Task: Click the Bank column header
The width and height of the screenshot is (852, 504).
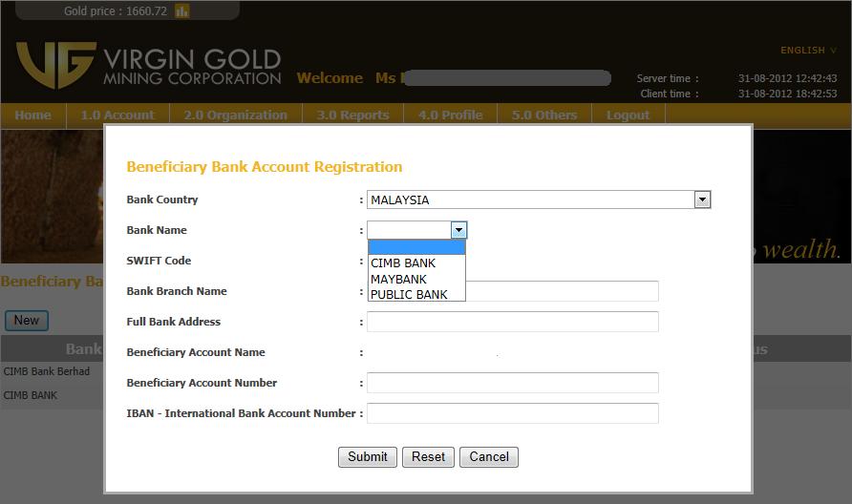Action: [82, 348]
